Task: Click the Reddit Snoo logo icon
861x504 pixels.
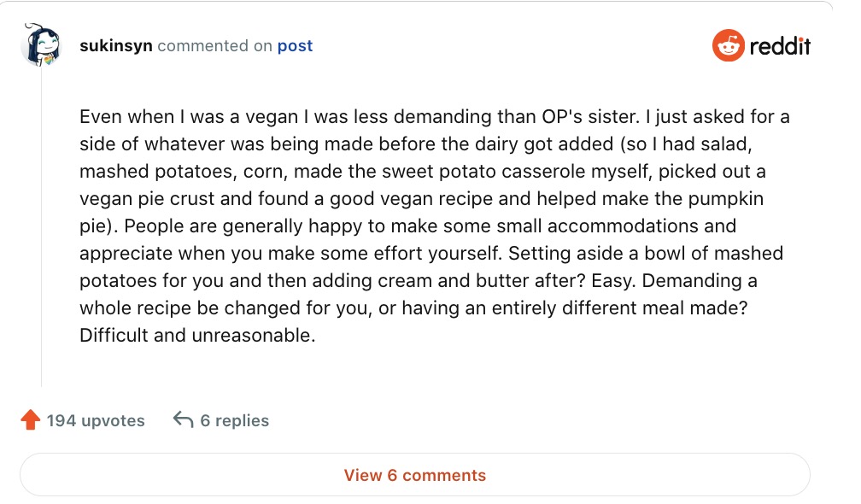Action: (728, 46)
